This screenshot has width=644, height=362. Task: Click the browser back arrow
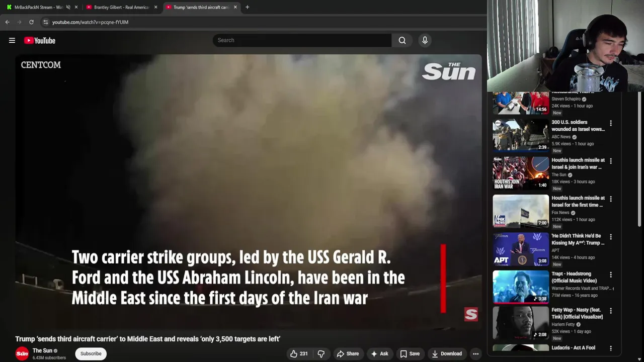(7, 22)
